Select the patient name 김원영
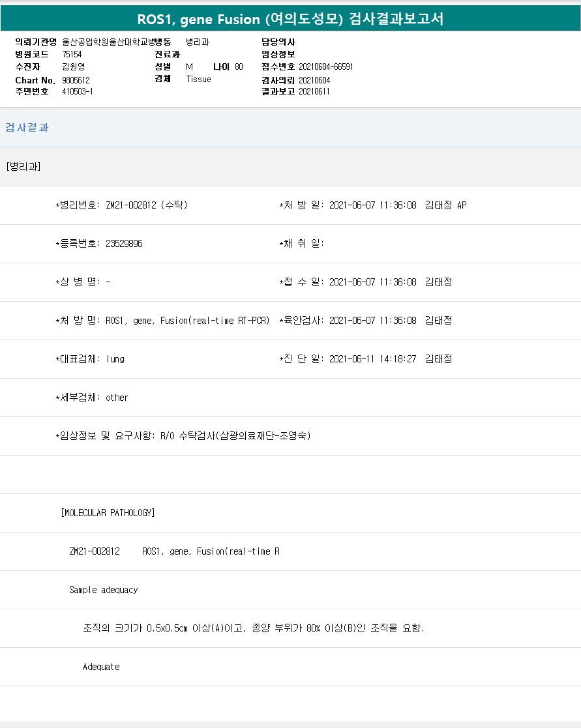The width and height of the screenshot is (581, 728). [x=73, y=67]
